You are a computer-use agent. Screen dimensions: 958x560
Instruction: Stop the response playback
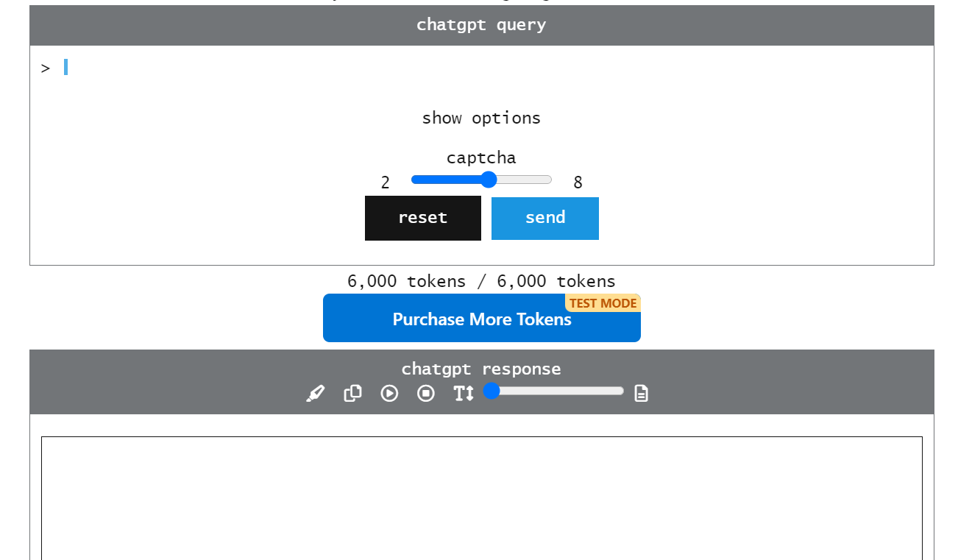[426, 393]
